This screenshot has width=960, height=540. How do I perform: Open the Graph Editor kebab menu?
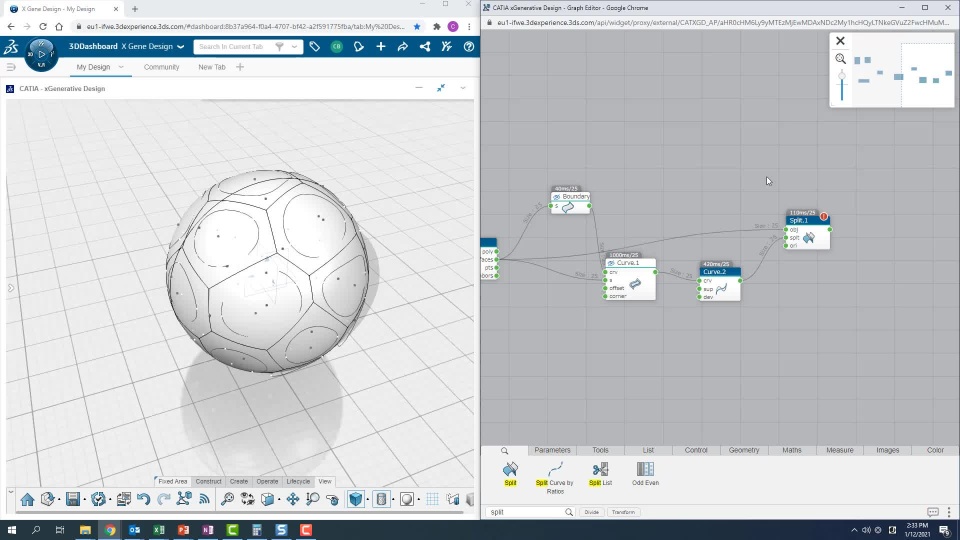coord(949,512)
